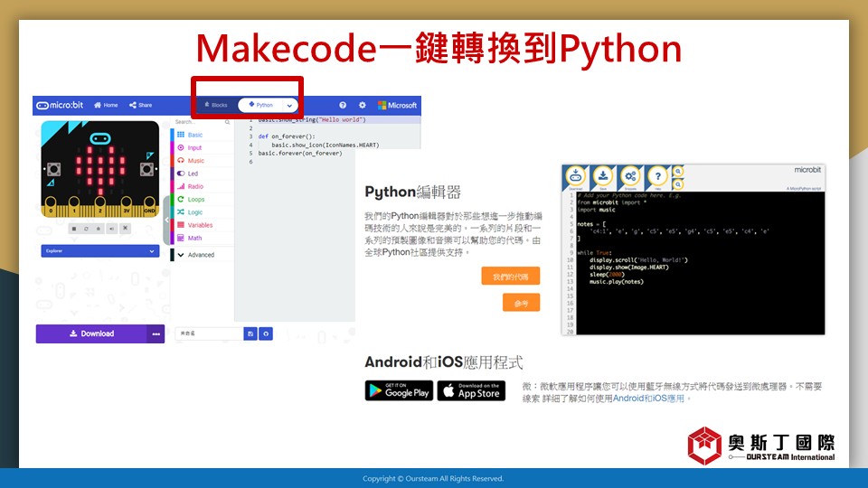Click the 3V pin on the simulator

(x=127, y=207)
